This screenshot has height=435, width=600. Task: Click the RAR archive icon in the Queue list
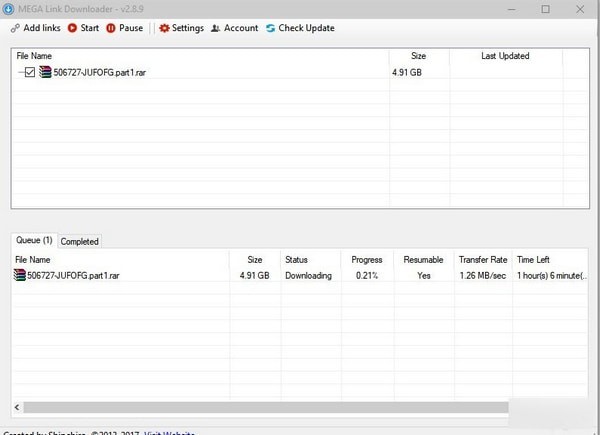point(20,275)
